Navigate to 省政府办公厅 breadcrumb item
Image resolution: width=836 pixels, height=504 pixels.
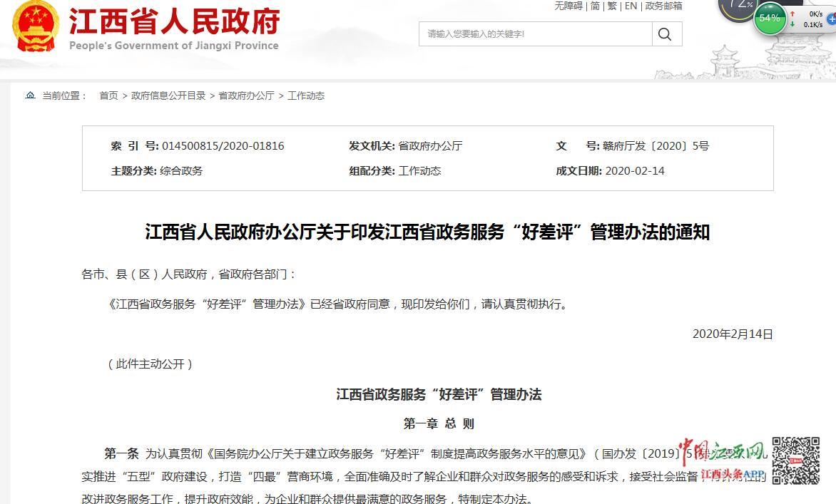[246, 96]
